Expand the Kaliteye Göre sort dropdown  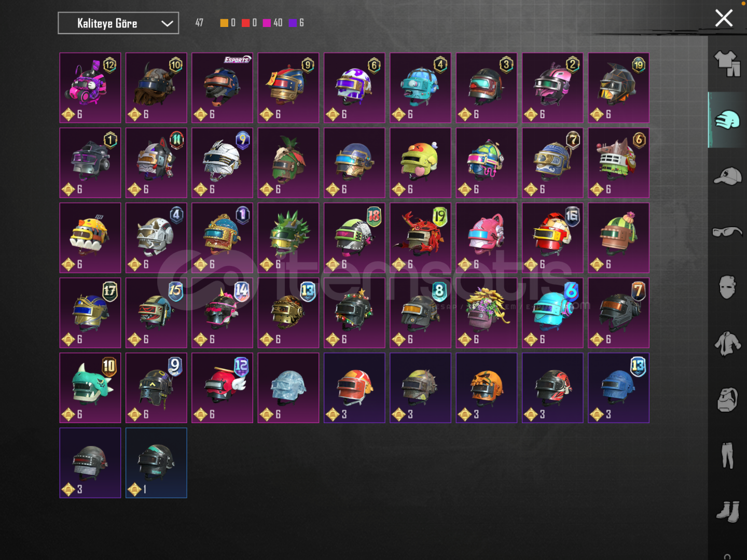(x=118, y=23)
